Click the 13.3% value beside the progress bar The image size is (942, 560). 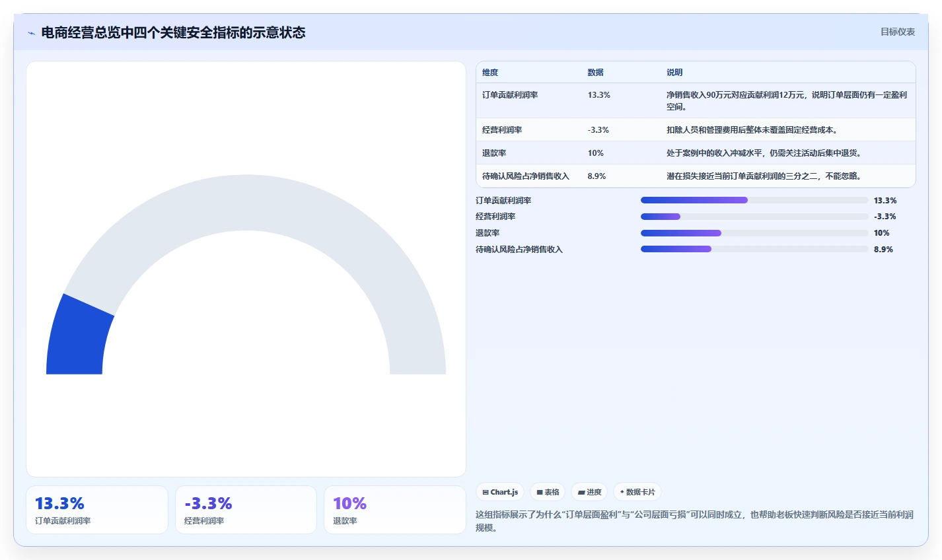[x=885, y=201]
